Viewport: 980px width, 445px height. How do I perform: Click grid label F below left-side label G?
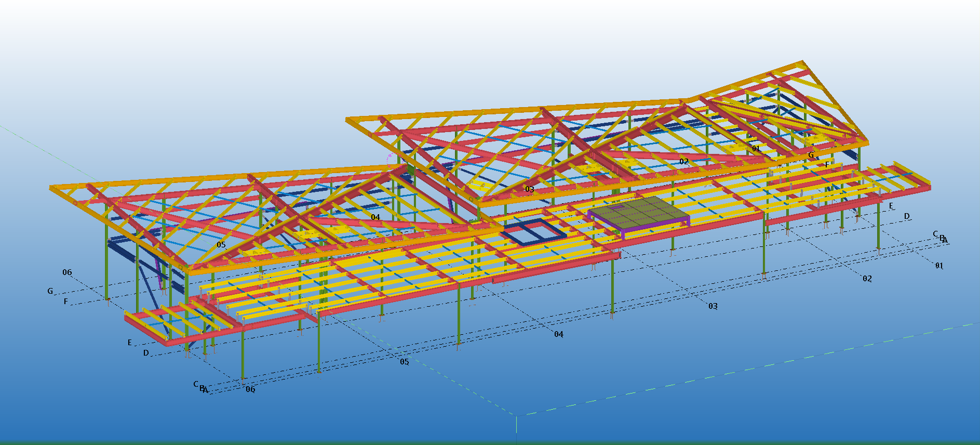click(x=66, y=302)
